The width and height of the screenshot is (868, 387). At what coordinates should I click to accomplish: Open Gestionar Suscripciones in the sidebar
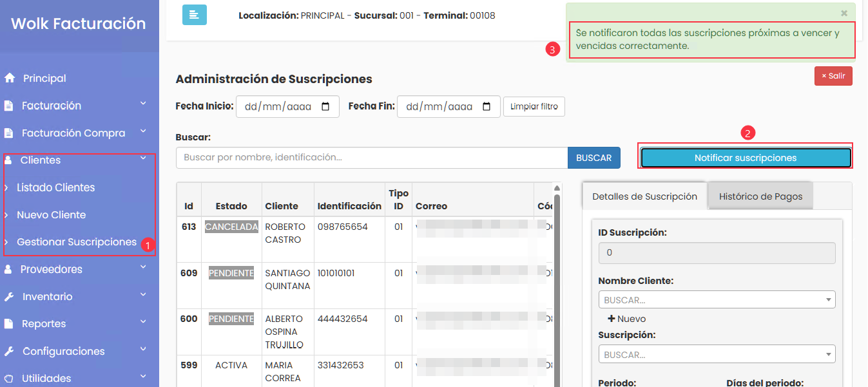pos(76,242)
